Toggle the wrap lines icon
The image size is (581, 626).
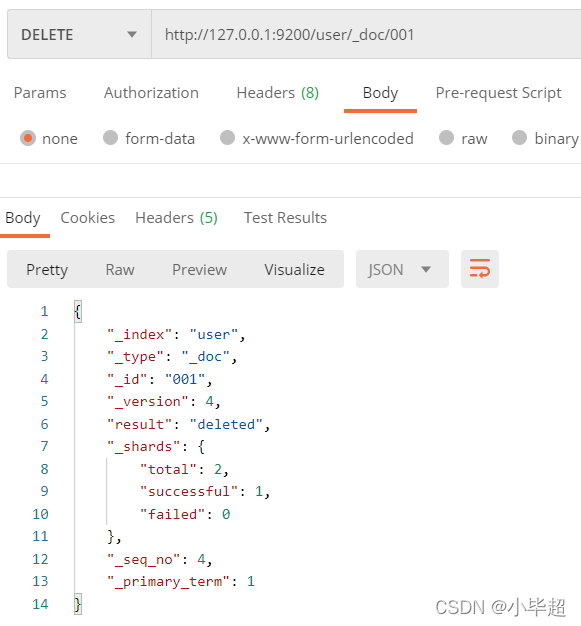pyautogui.click(x=480, y=269)
